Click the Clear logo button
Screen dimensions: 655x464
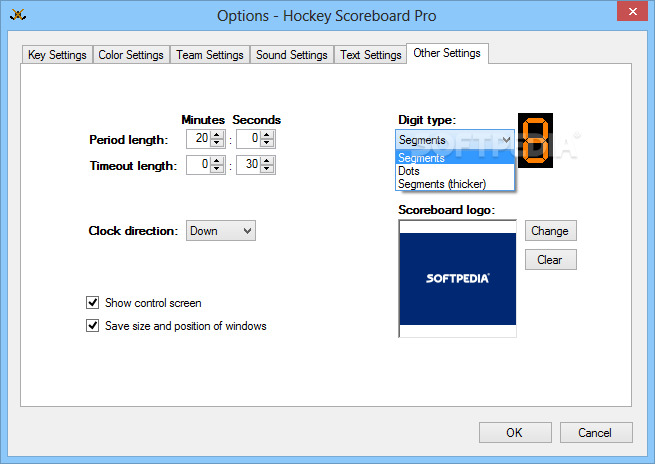(x=551, y=259)
